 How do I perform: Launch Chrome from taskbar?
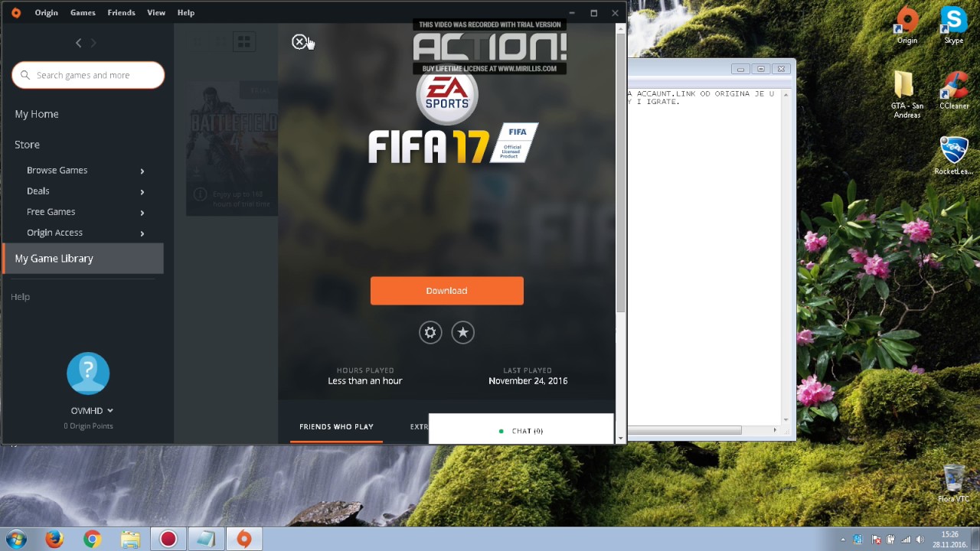[92, 539]
